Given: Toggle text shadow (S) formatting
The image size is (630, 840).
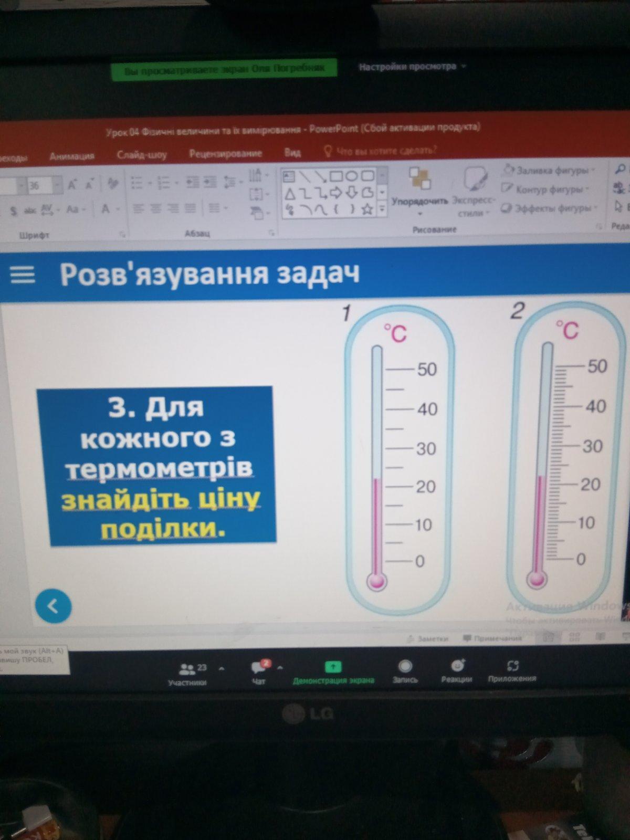Looking at the screenshot, I should pos(14,211).
